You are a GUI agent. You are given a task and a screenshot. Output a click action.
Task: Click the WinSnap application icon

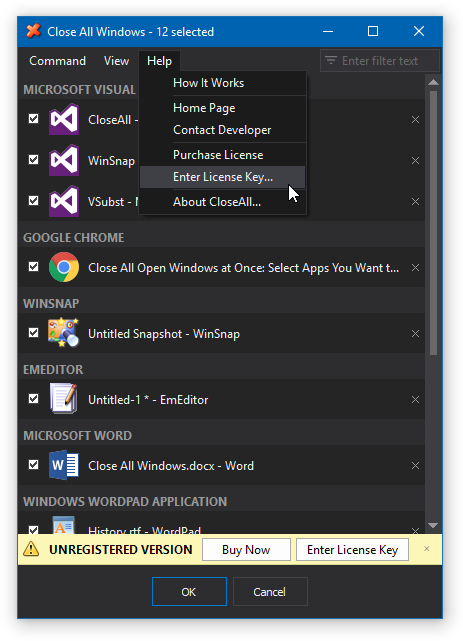point(64,333)
